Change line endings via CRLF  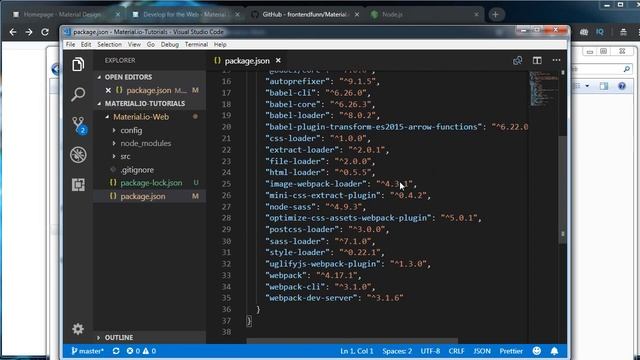click(456, 351)
